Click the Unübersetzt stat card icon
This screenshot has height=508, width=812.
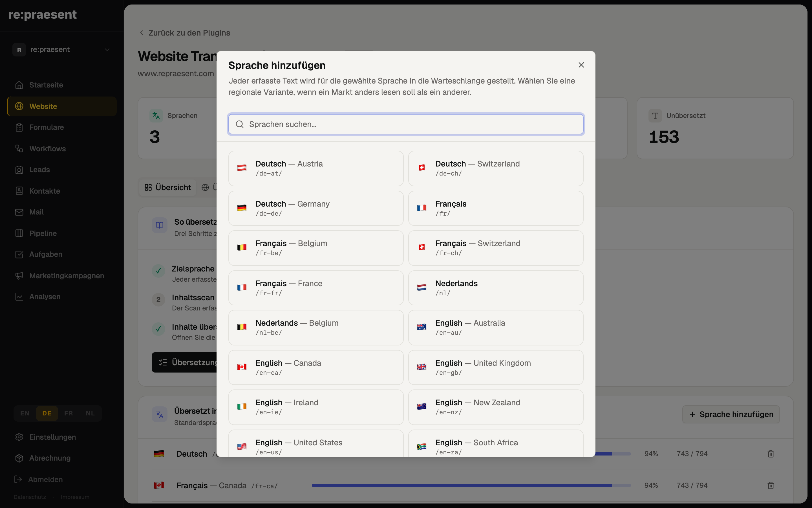pos(655,116)
